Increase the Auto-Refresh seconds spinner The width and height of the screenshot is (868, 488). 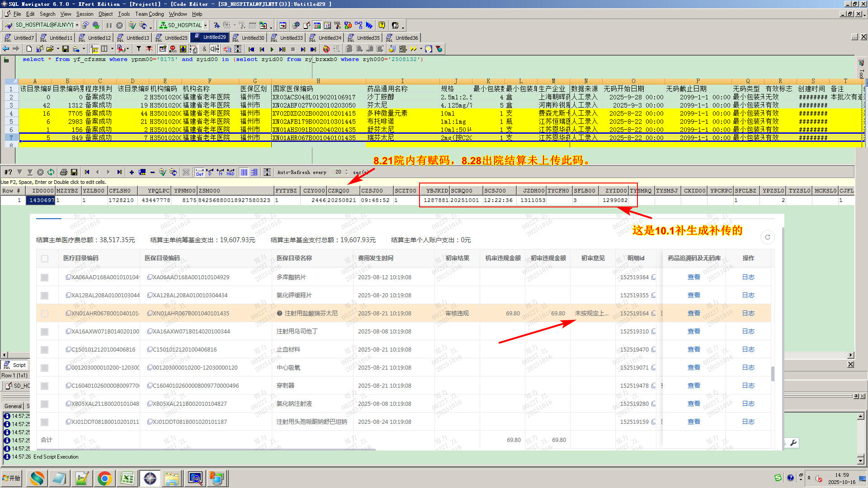point(347,170)
